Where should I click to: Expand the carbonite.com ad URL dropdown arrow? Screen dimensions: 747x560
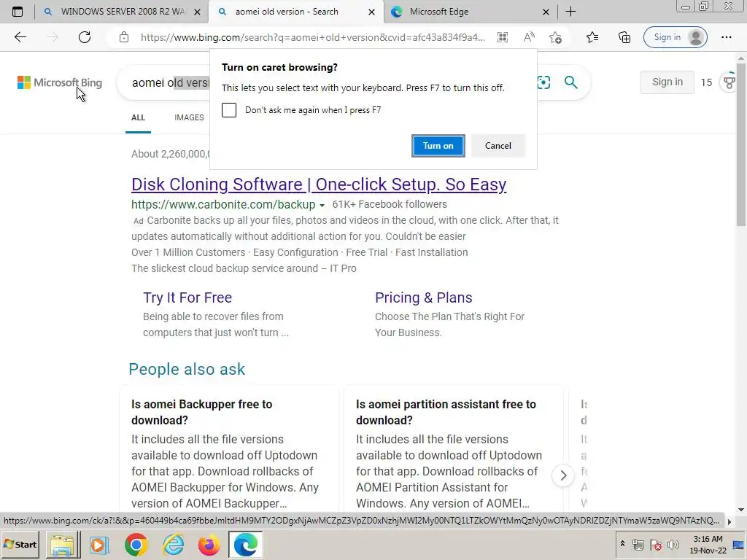coord(322,205)
